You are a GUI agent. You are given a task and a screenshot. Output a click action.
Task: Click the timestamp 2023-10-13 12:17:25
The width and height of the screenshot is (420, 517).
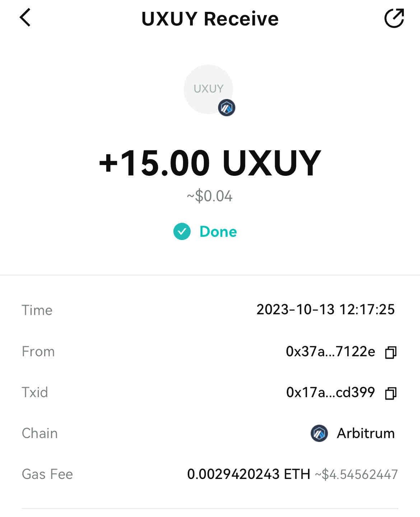(325, 310)
